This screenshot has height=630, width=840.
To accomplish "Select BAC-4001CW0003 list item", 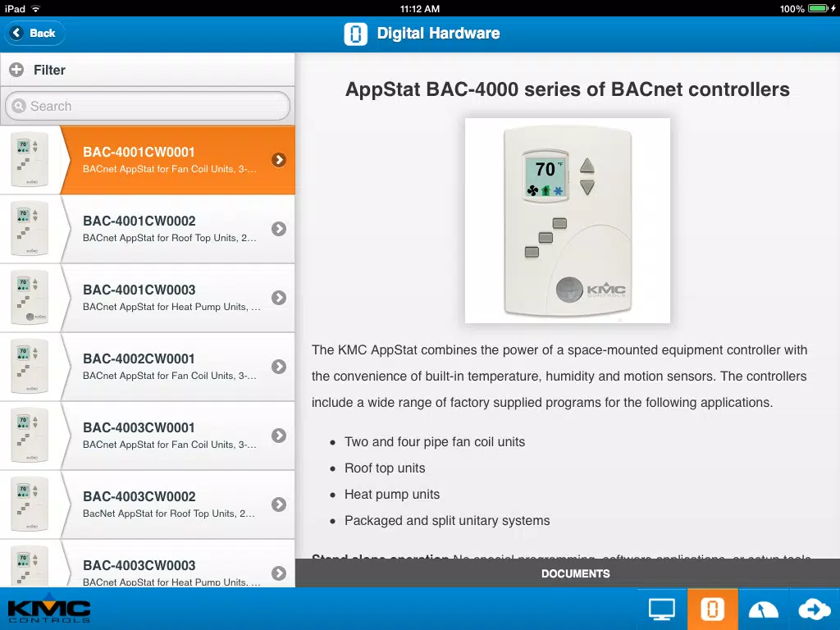I will (148, 298).
